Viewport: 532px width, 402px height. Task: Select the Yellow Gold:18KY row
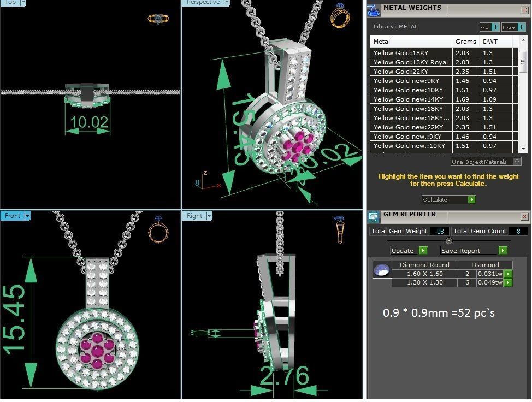444,53
